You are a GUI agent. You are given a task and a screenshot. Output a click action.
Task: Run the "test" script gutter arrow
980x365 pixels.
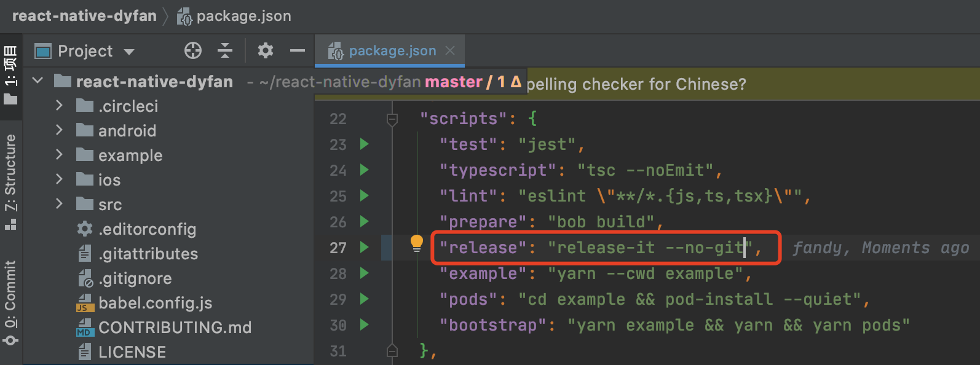pyautogui.click(x=364, y=144)
